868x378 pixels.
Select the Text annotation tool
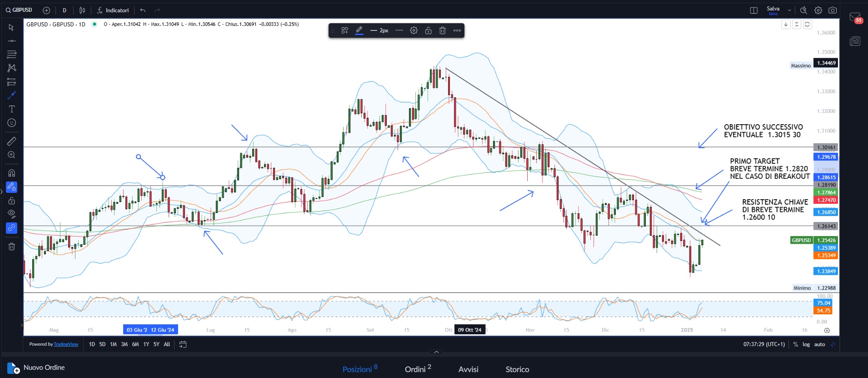click(11, 109)
